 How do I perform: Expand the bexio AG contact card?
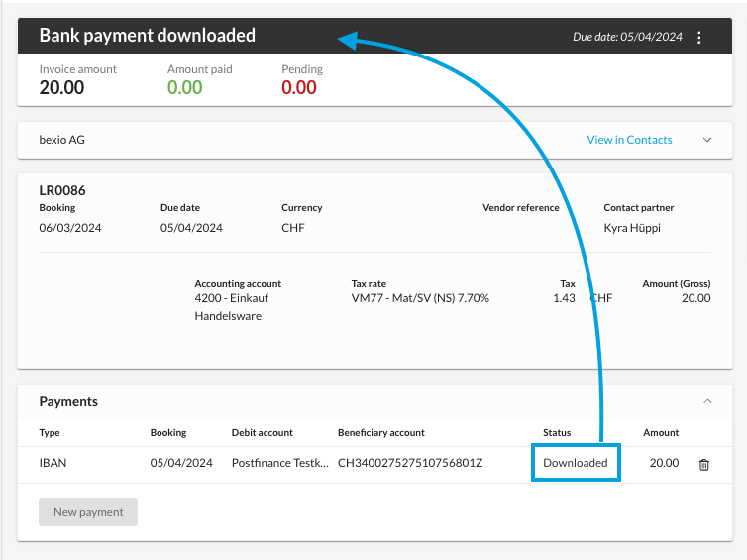click(707, 140)
